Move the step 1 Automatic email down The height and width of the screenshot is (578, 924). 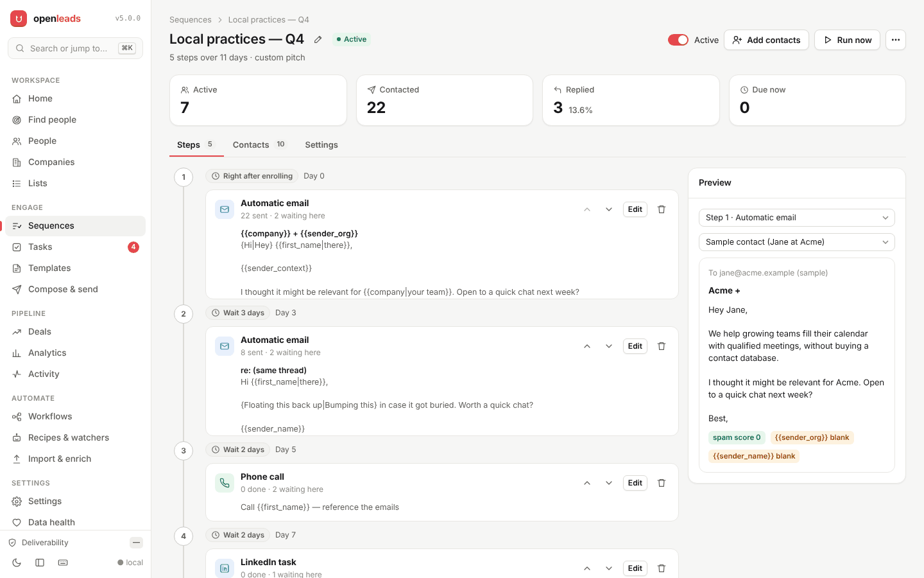[x=609, y=209]
